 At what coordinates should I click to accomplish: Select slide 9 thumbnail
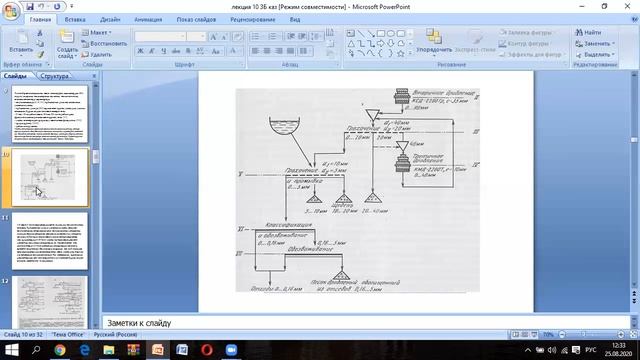point(50,114)
